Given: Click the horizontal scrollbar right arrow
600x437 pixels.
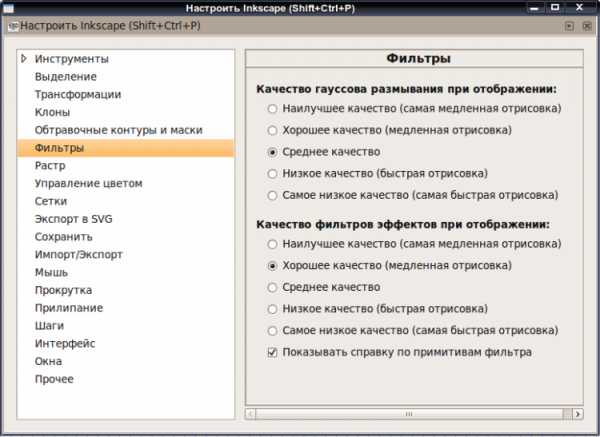Looking at the screenshot, I should (x=578, y=414).
